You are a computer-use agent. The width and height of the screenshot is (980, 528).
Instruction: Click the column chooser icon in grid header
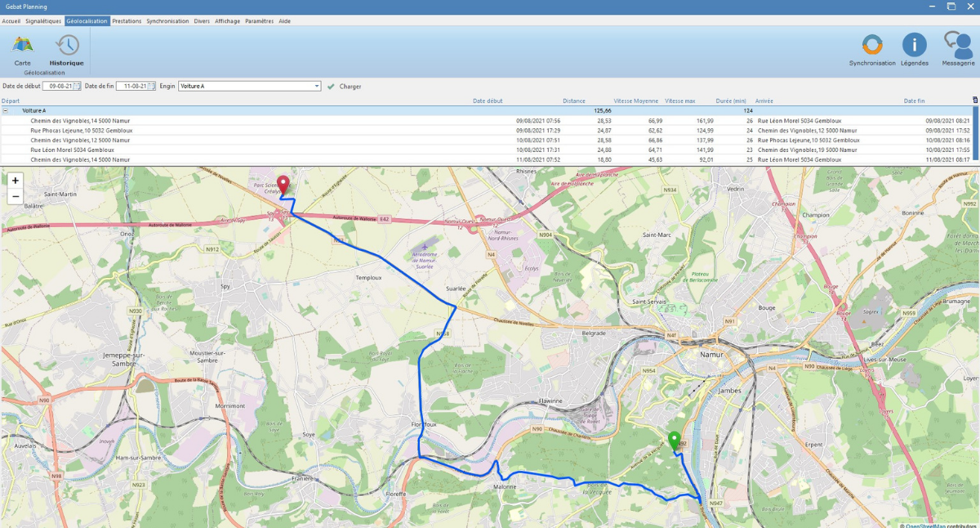[974, 101]
